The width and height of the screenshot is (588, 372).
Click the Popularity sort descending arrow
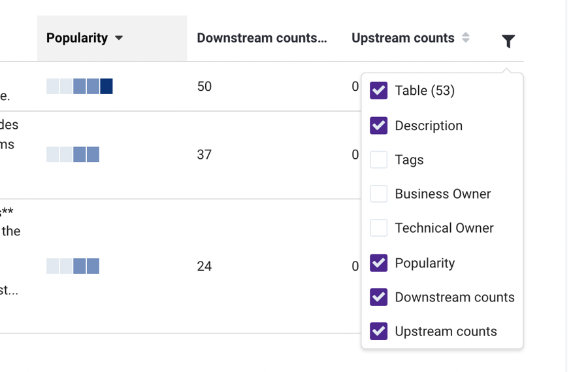point(119,38)
